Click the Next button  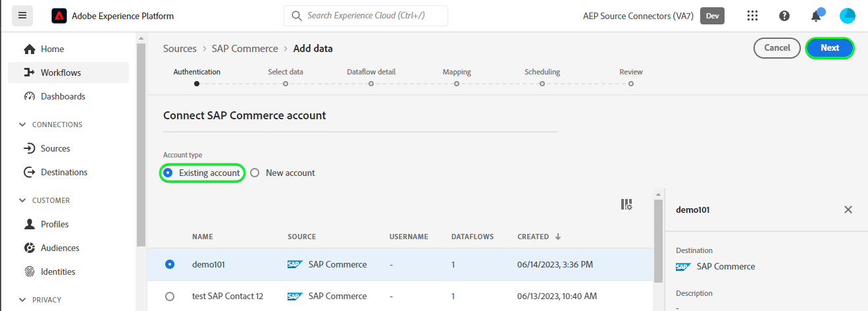tap(829, 47)
